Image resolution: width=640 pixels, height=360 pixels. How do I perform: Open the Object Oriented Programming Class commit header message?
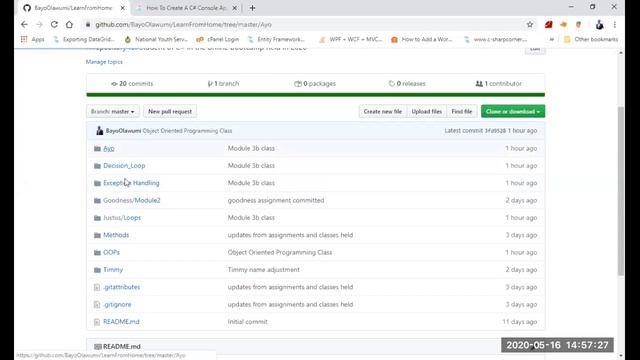click(x=187, y=131)
